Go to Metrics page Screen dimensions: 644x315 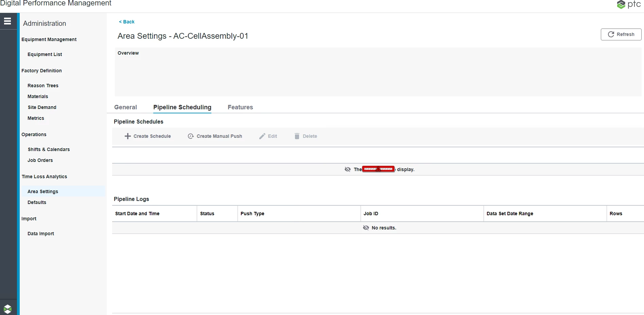point(36,118)
